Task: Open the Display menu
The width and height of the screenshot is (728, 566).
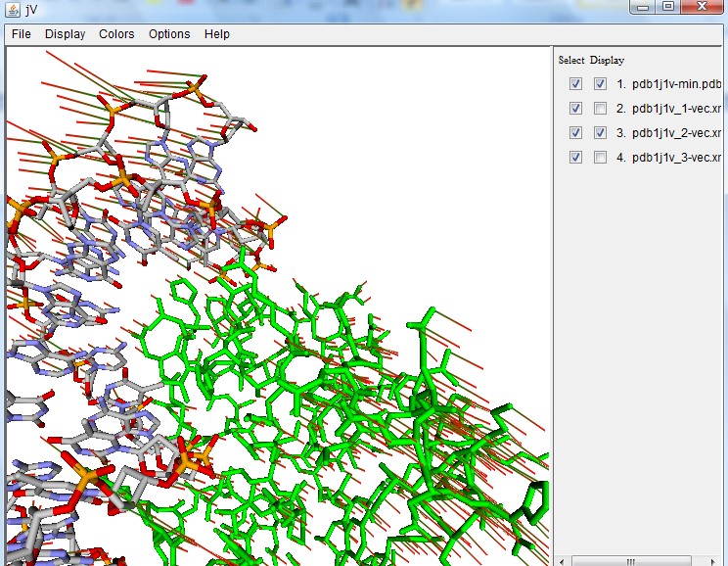Action: [x=65, y=34]
